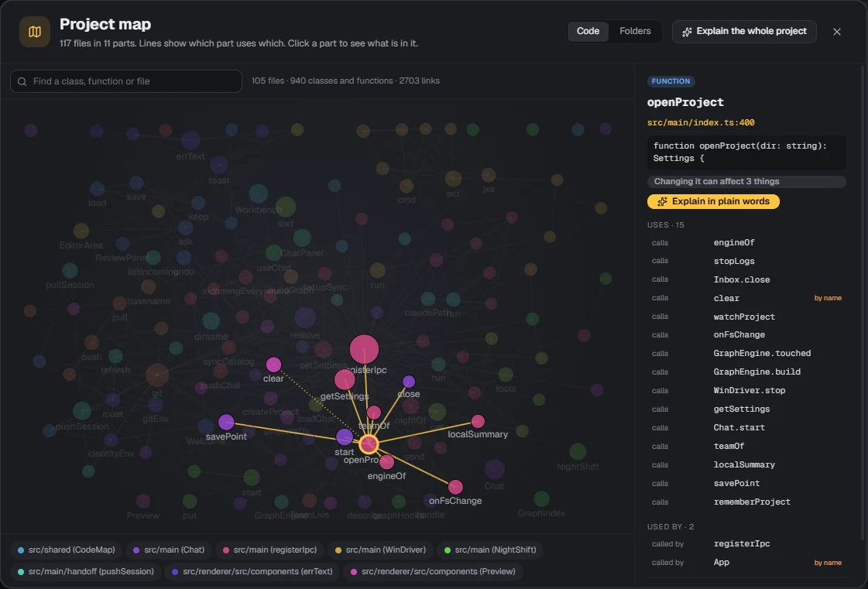Select watchProject in the Uses list
Screen dimensions: 868x589
tap(746, 317)
